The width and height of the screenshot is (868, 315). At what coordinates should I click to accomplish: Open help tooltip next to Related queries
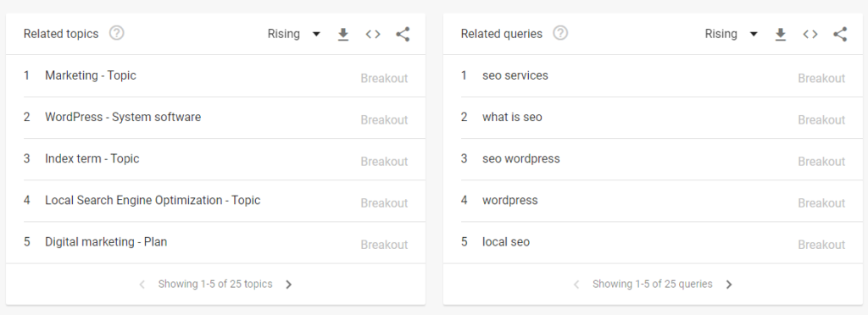(x=560, y=33)
